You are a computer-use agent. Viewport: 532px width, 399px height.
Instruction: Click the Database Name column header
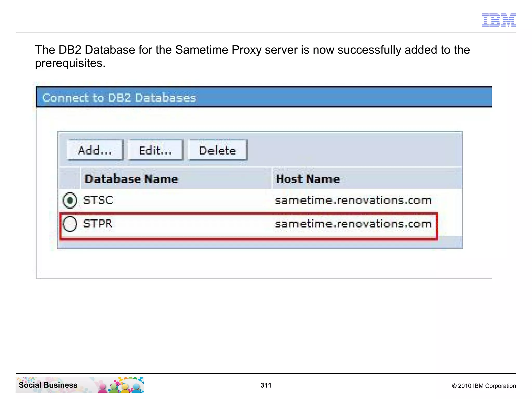point(176,178)
